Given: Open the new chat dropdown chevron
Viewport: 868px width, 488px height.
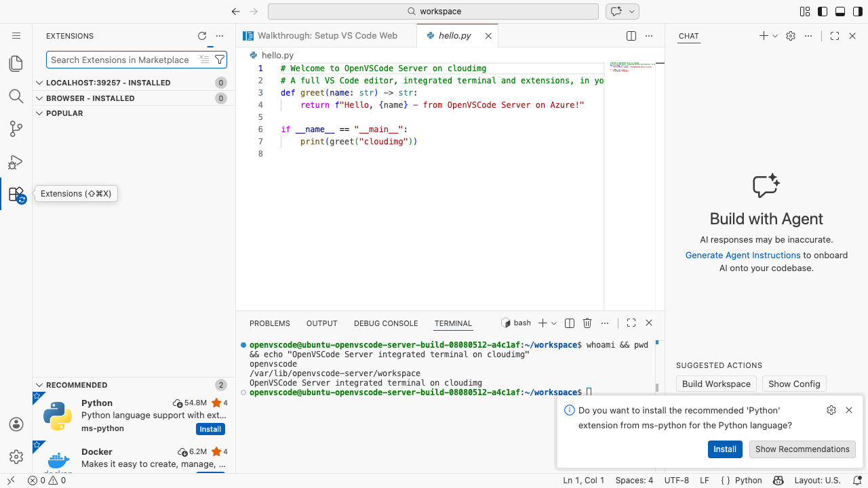Looking at the screenshot, I should 775,36.
